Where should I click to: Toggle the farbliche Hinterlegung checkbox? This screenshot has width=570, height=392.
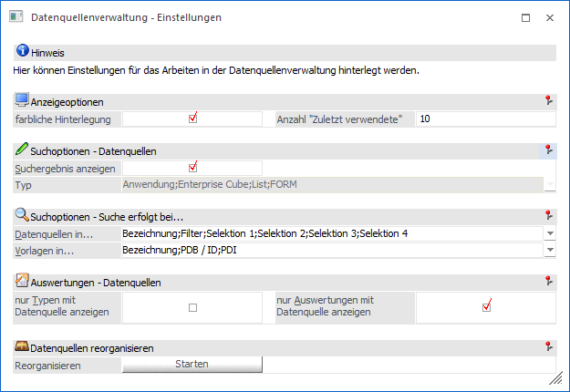(x=192, y=119)
